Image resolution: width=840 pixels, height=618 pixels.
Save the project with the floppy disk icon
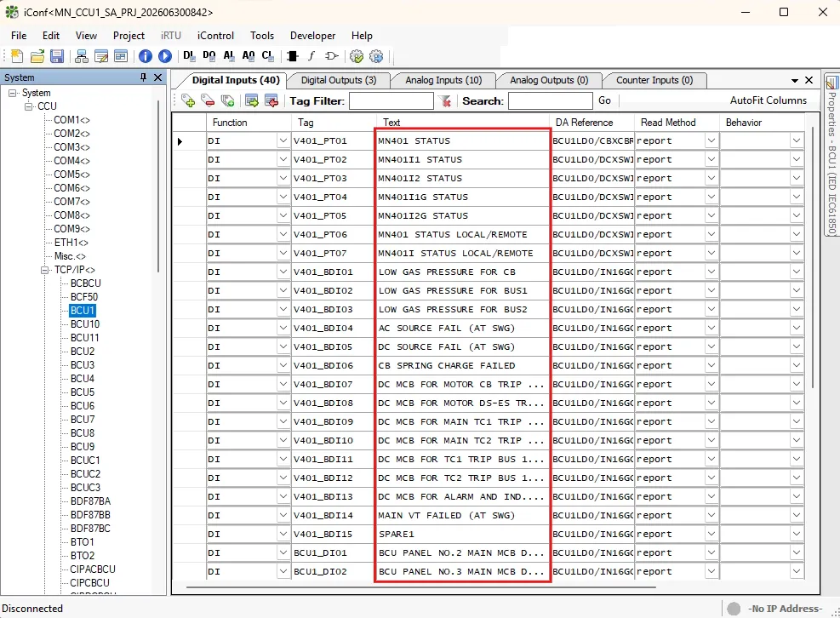click(x=57, y=55)
